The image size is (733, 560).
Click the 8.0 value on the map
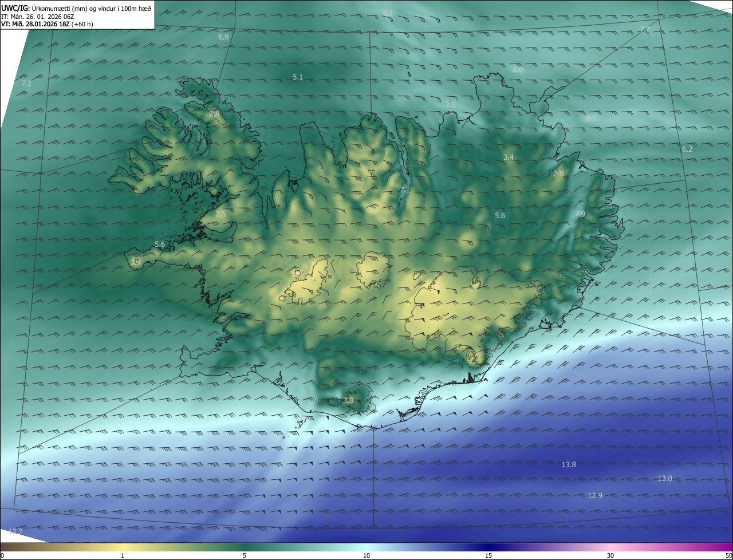518,70
